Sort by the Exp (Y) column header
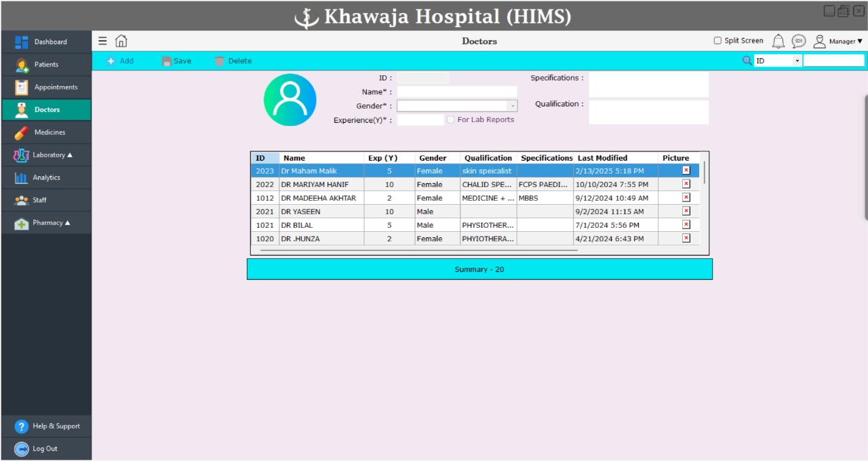The height and width of the screenshot is (461, 868). (x=389, y=158)
